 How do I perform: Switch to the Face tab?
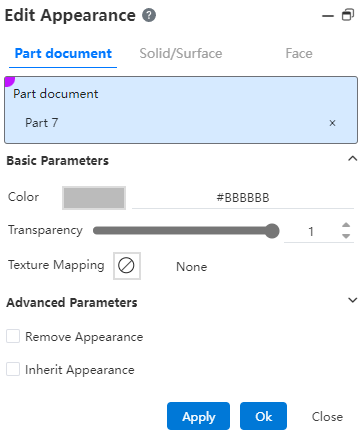[299, 53]
